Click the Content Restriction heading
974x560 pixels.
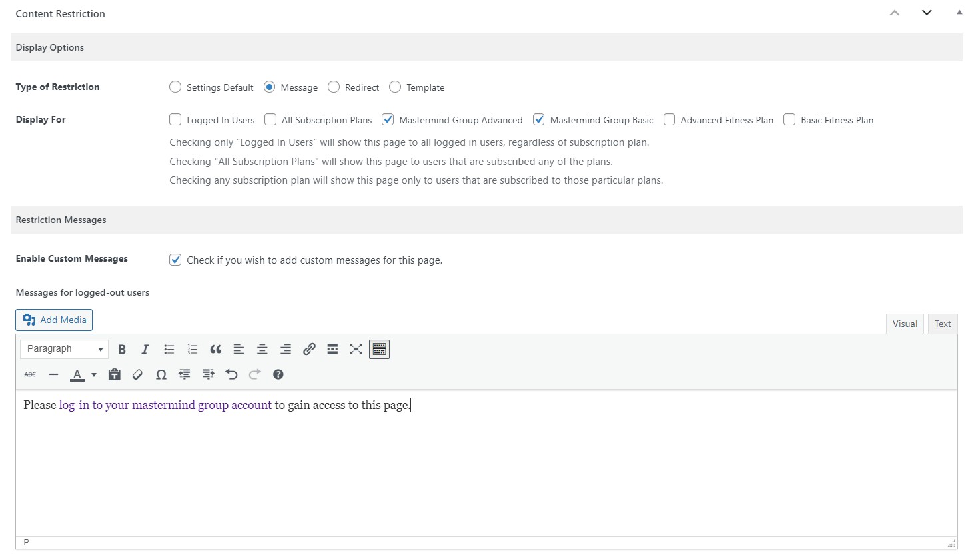(61, 13)
